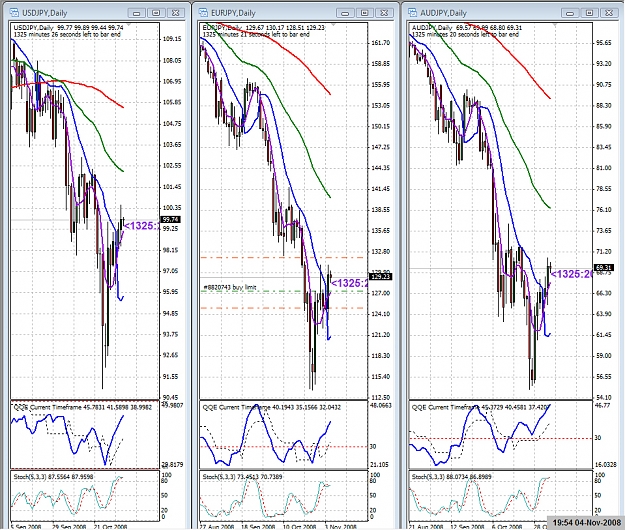Minimize the EURJPY,Daily chart window
This screenshot has height=530, width=625.
(345, 13)
